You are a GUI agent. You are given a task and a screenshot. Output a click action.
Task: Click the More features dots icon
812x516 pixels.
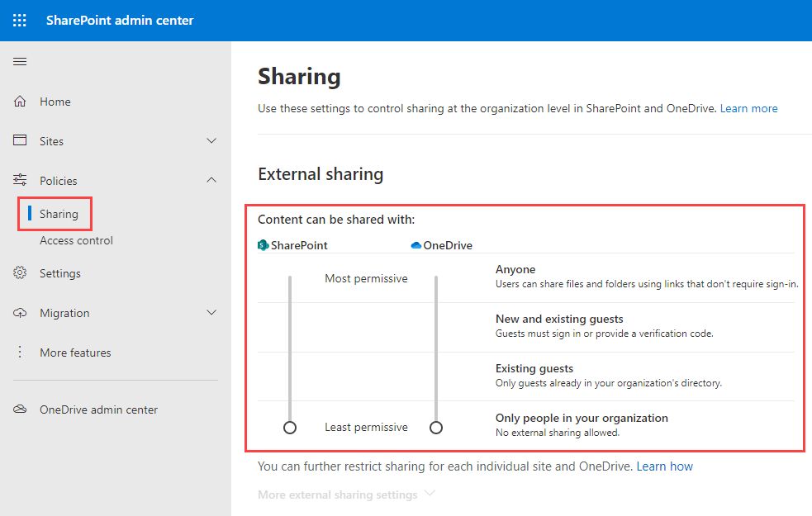20,352
